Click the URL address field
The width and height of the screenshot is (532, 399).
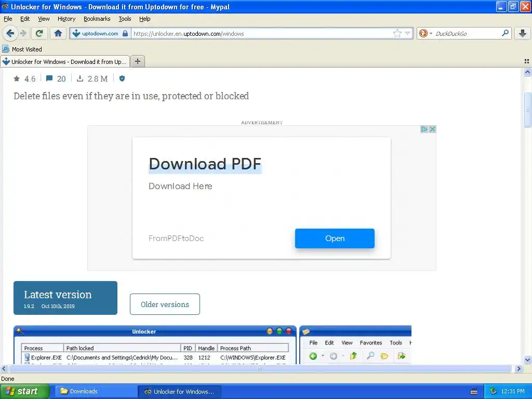(261, 34)
